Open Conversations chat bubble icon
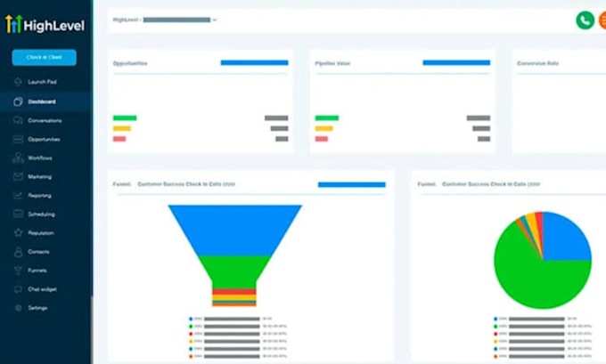 pyautogui.click(x=18, y=120)
